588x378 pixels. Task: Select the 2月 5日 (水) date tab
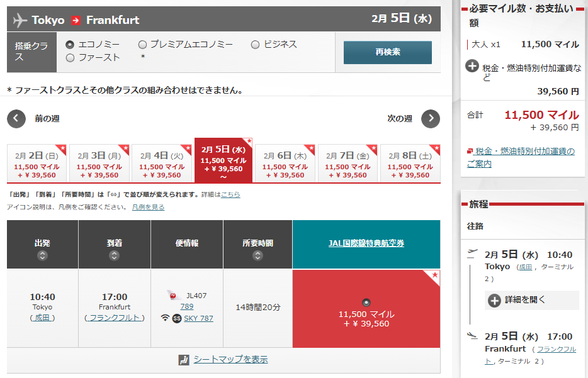point(223,160)
